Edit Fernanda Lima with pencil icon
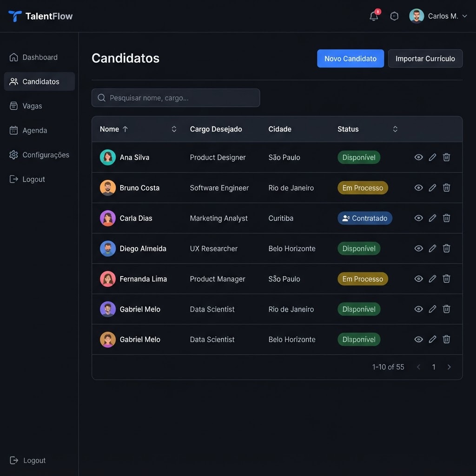Viewport: 476px width, 476px height. click(432, 279)
